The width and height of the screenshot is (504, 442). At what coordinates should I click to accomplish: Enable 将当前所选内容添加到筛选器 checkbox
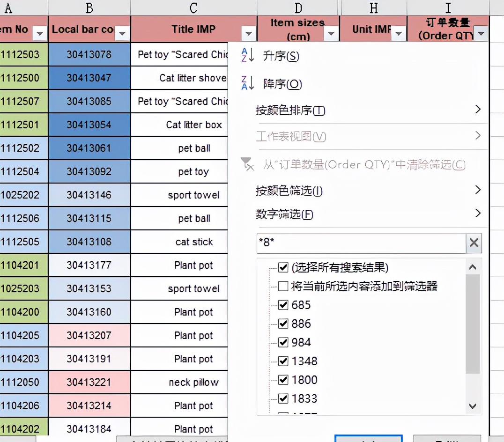(283, 286)
